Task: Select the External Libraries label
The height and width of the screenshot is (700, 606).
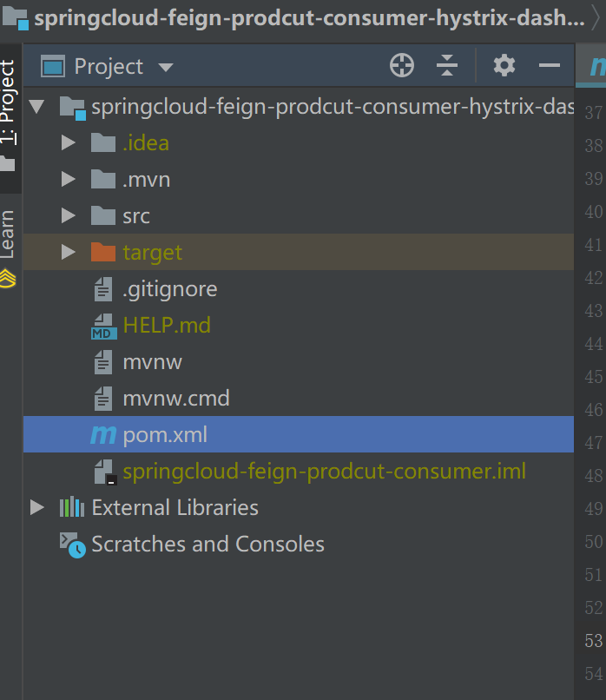Action: (x=175, y=507)
